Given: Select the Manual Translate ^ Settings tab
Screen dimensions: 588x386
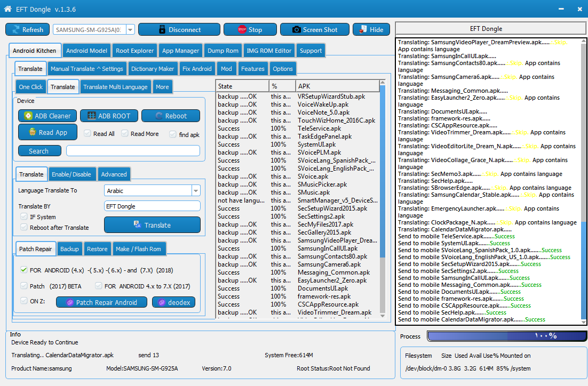Looking at the screenshot, I should click(87, 69).
